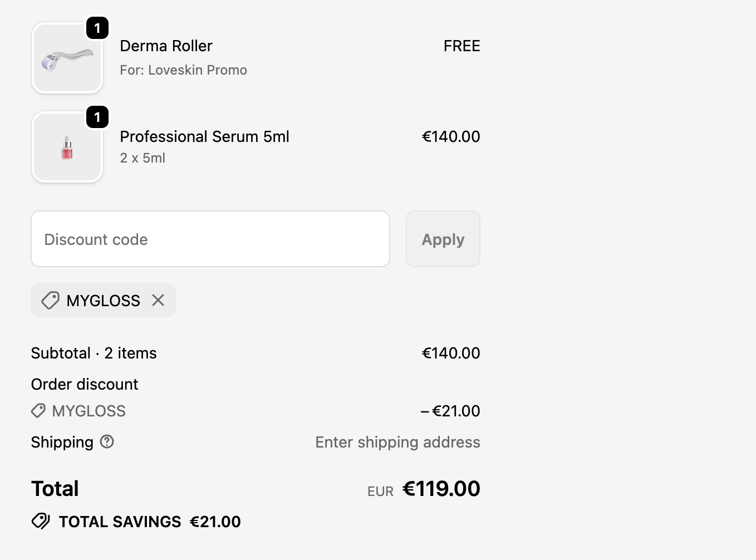Click the €119.00 total amount

(x=441, y=489)
